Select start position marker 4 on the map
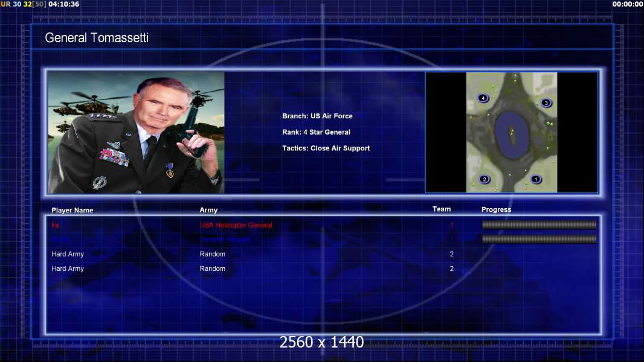This screenshot has height=362, width=644. 483,98
